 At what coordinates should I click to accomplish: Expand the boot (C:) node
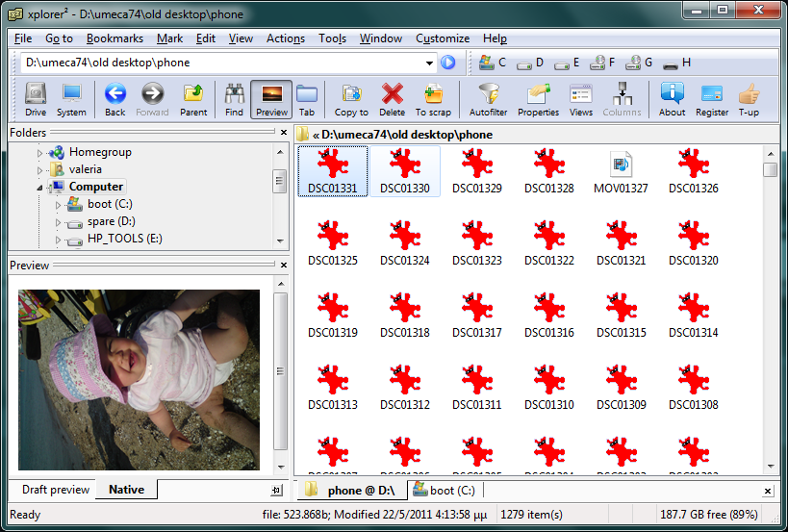click(58, 205)
